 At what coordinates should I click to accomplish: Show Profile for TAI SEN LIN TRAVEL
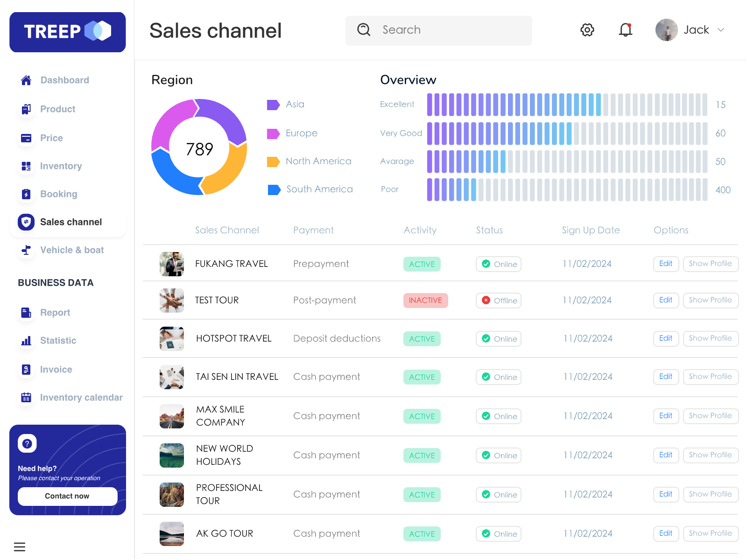tap(711, 377)
